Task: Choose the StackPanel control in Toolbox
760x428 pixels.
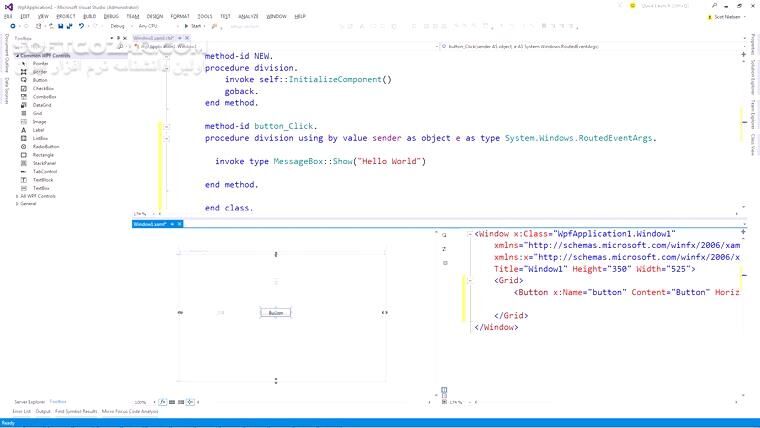Action: pyautogui.click(x=45, y=163)
